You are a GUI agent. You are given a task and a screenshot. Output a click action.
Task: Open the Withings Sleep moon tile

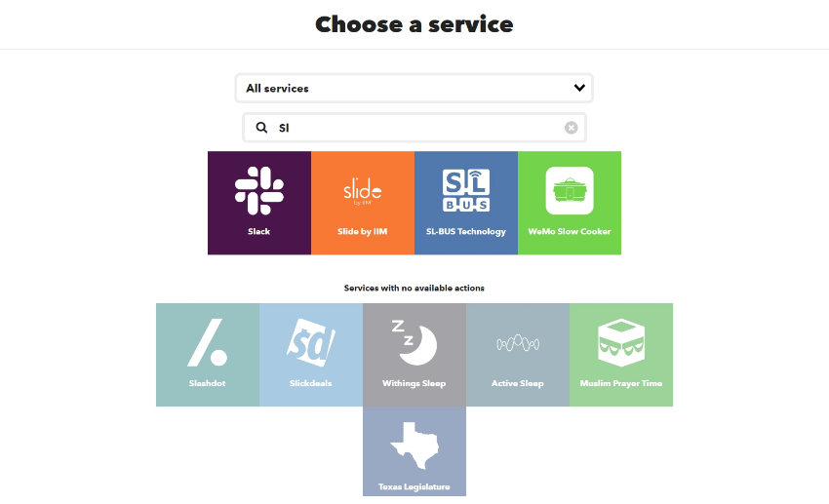(x=414, y=355)
